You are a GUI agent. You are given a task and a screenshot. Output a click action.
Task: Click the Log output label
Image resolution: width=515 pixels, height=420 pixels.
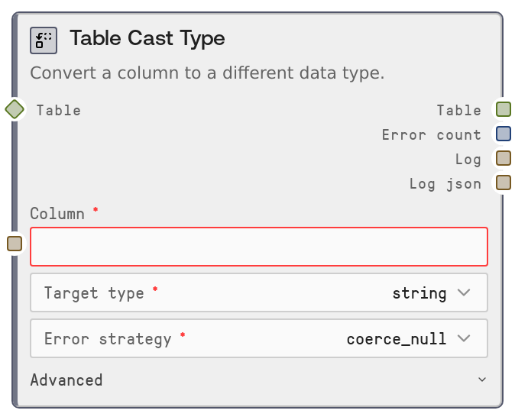[468, 159]
